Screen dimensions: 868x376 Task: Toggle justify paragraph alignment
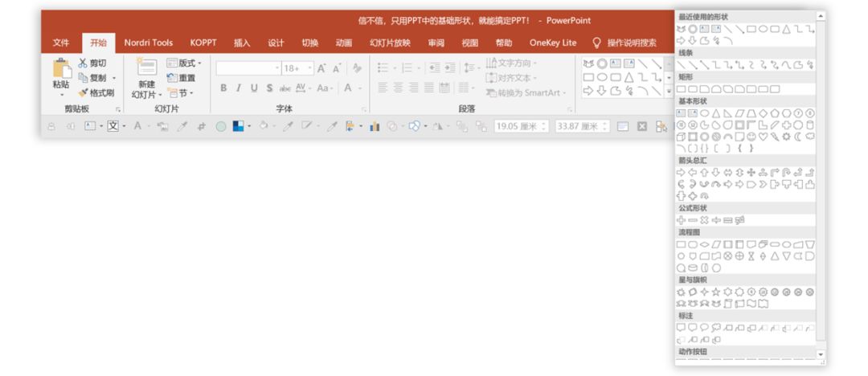[x=429, y=88]
